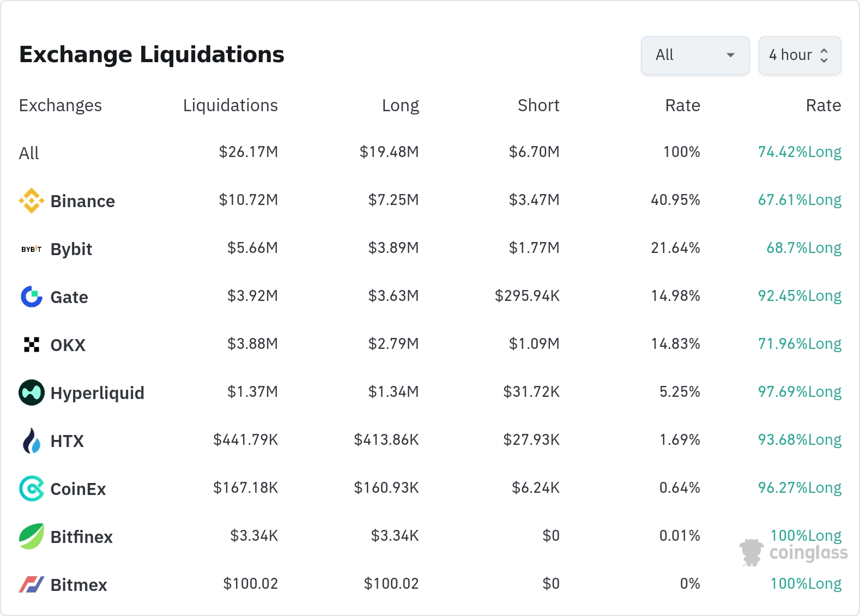Open the Binance exchange name link
Viewport: 860px width, 616px height.
click(82, 201)
